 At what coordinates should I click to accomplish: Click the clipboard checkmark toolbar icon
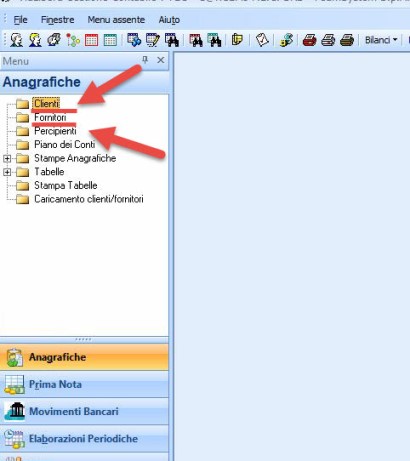262,40
